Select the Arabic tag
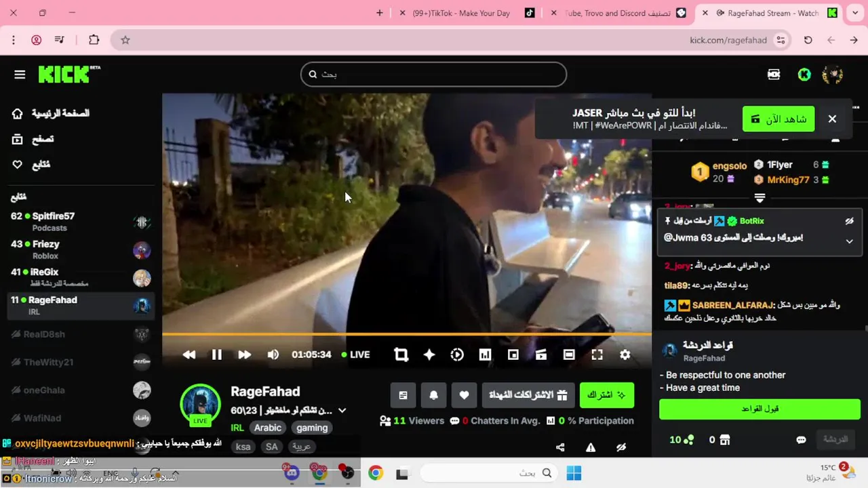Image resolution: width=868 pixels, height=488 pixels. pos(268,428)
